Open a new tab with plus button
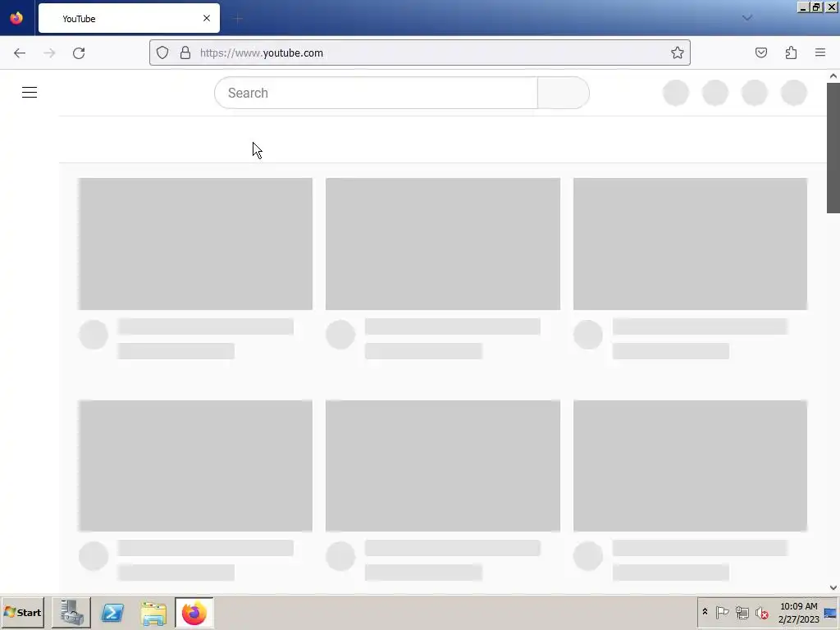 coord(238,18)
